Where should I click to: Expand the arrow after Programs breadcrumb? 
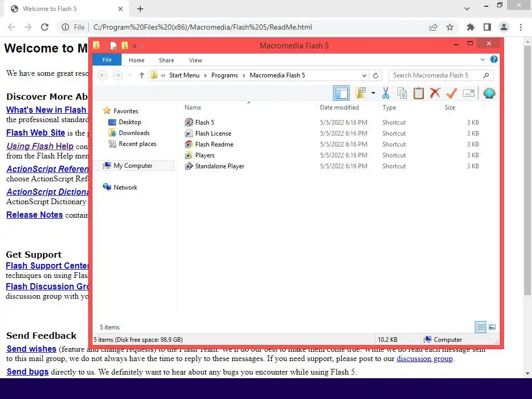pos(244,75)
